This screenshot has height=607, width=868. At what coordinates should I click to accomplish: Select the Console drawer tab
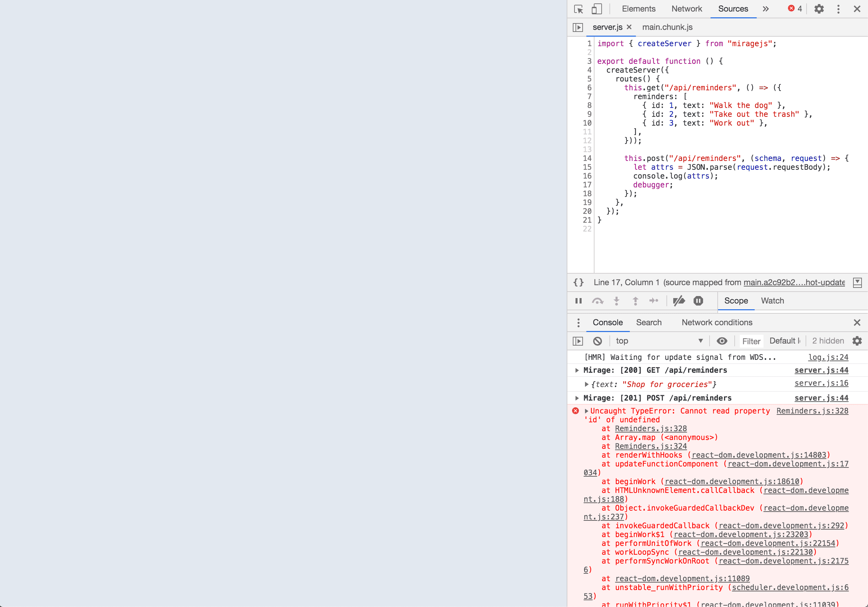point(607,323)
